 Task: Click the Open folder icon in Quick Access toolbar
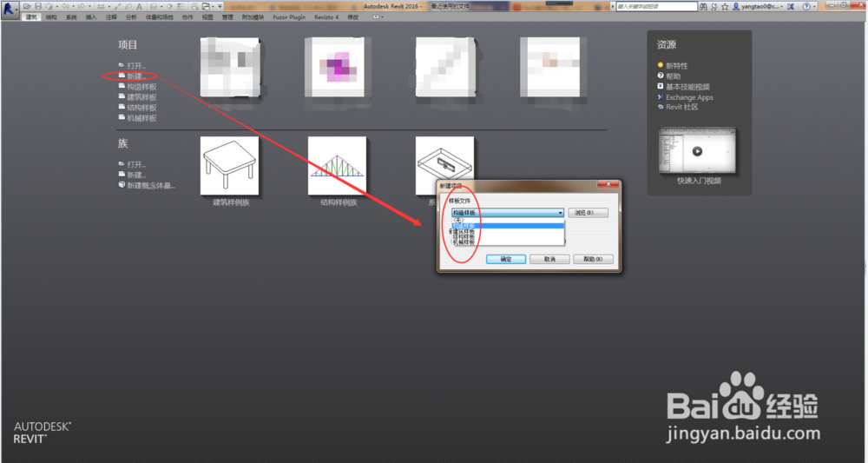[27, 6]
